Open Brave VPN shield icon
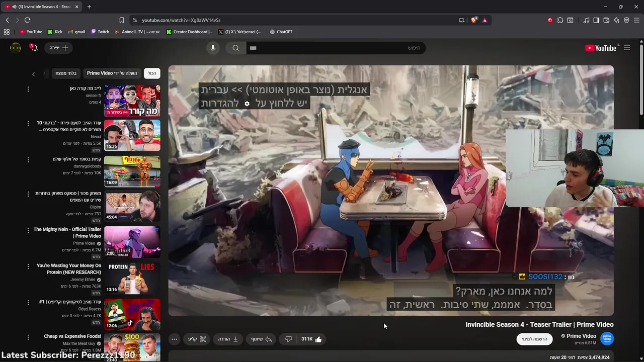This screenshot has height=362, width=644. coord(626,20)
